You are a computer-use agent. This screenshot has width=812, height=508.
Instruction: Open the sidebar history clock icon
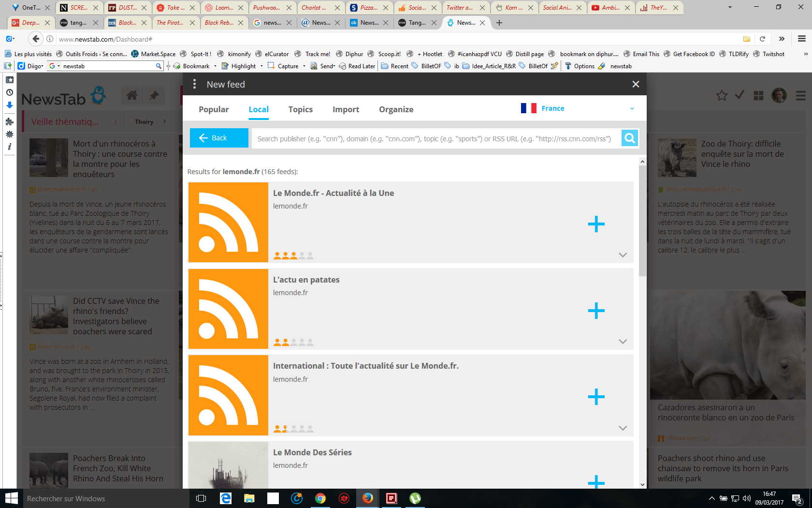[x=9, y=92]
